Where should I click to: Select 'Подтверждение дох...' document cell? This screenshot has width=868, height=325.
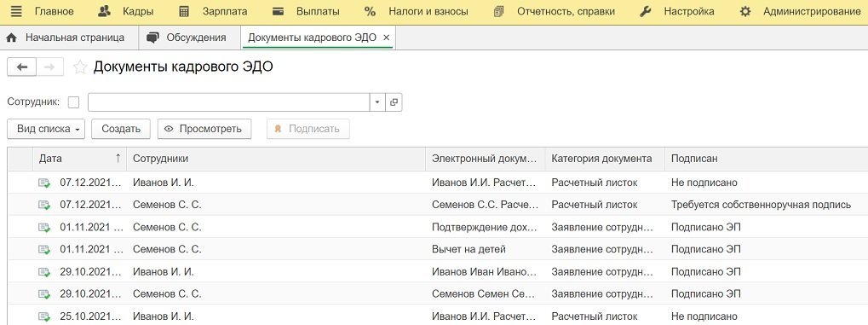point(485,227)
